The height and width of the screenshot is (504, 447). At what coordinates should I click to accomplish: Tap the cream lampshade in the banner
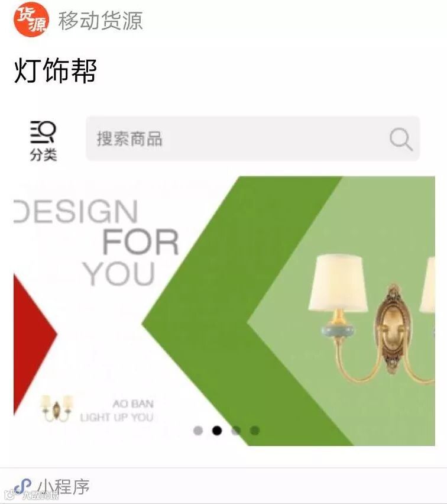(x=338, y=283)
